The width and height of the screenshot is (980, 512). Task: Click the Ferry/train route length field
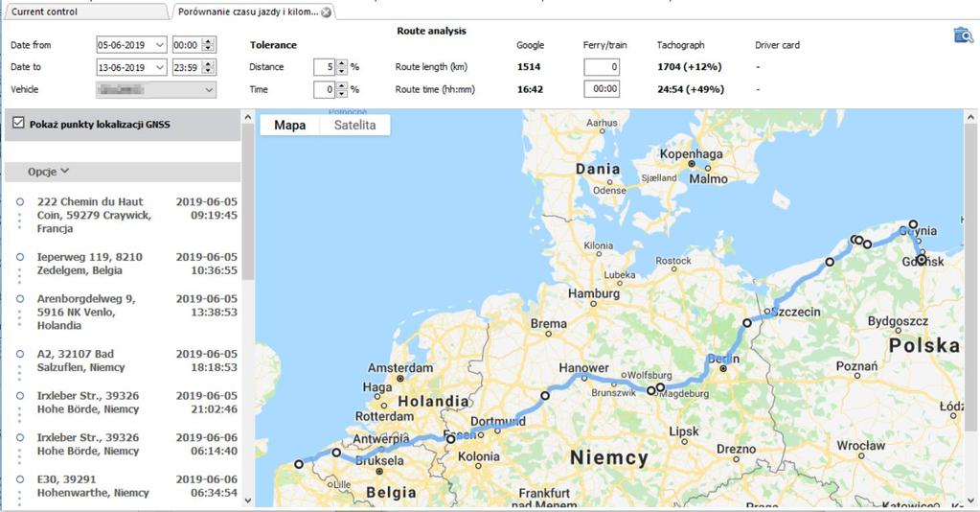point(602,67)
